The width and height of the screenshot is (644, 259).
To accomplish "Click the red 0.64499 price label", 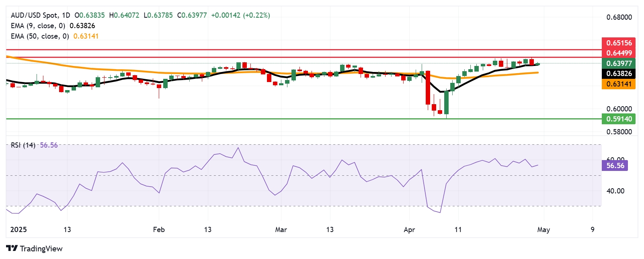I will point(619,53).
